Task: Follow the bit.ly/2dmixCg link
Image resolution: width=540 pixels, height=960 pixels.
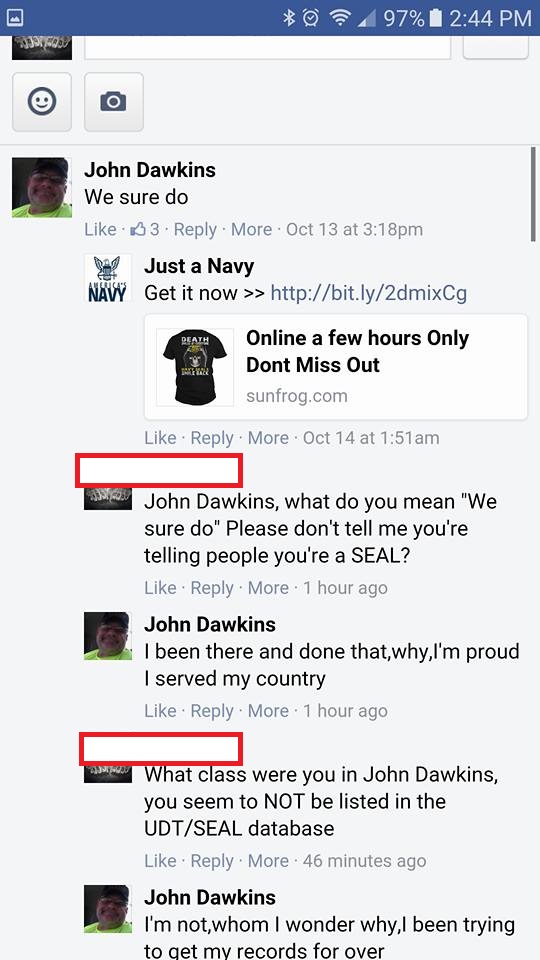Action: tap(369, 293)
